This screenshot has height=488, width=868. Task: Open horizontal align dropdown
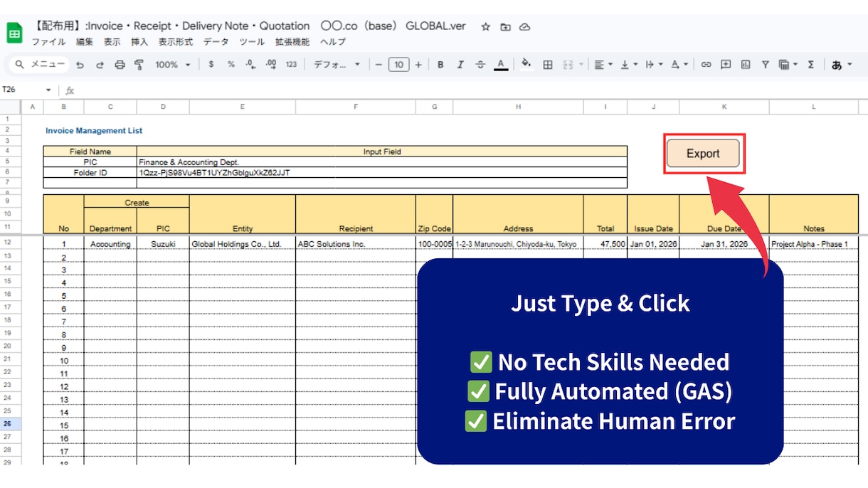[603, 65]
